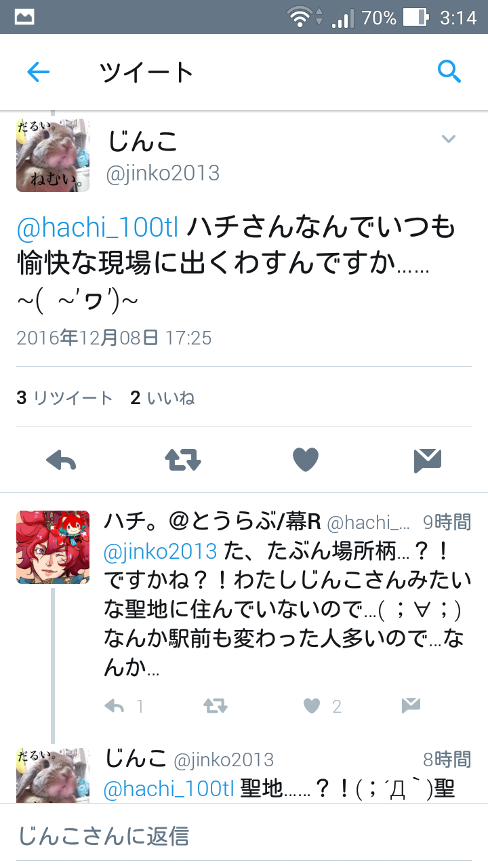Like the main tweet with heart icon
This screenshot has height=868, width=488.
click(x=306, y=460)
